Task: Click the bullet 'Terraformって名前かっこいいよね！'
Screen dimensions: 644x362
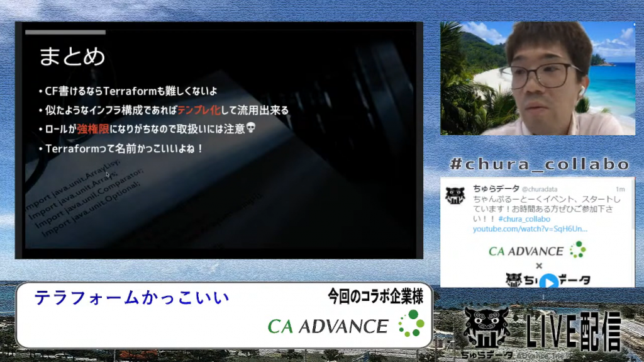Action: tap(125, 149)
